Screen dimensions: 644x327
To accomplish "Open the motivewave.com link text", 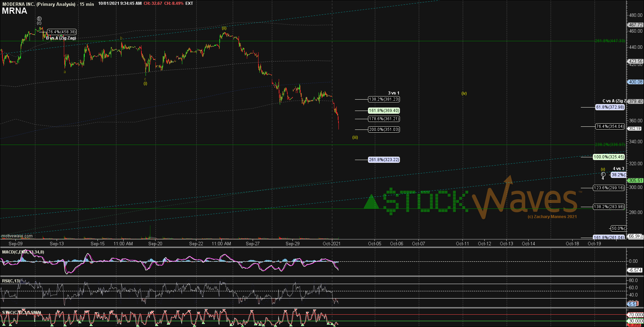I will (x=17, y=236).
